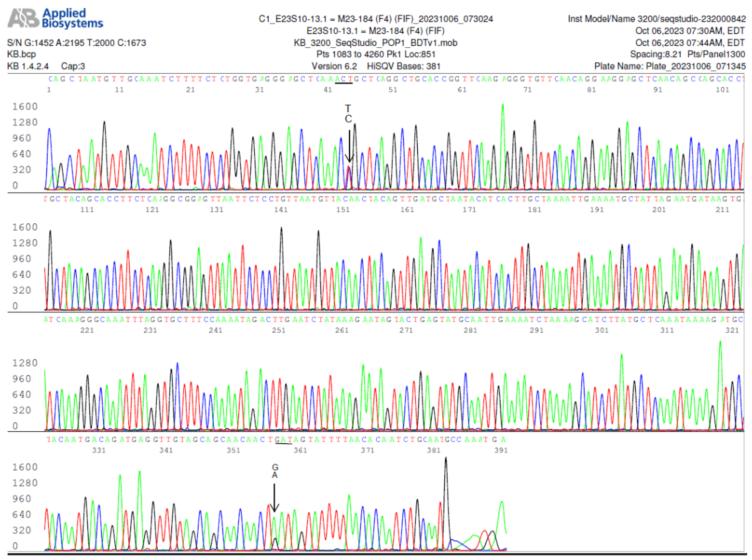Click the S/N signal-to-noise values line

pos(77,43)
